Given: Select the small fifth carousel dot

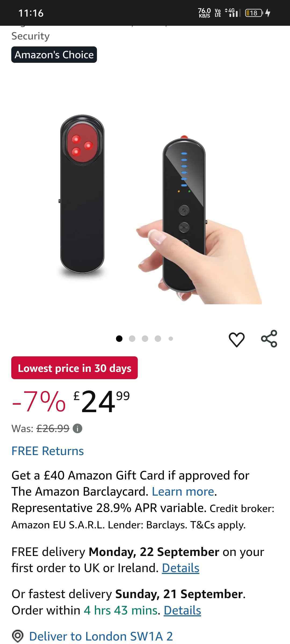Looking at the screenshot, I should [171, 339].
